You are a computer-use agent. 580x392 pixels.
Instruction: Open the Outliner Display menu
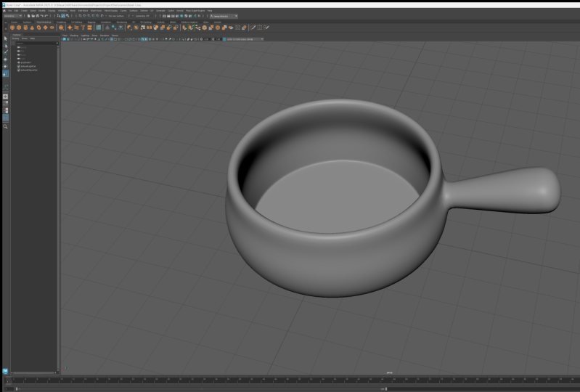click(15, 38)
